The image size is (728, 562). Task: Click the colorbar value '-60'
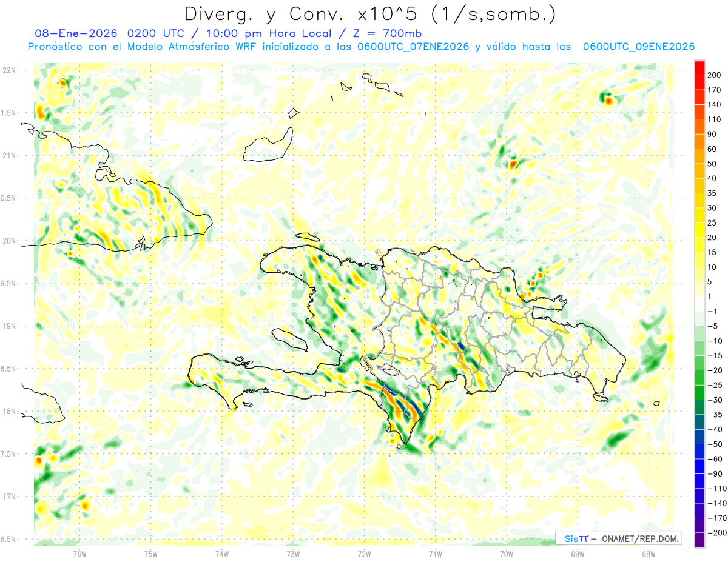[x=714, y=459]
